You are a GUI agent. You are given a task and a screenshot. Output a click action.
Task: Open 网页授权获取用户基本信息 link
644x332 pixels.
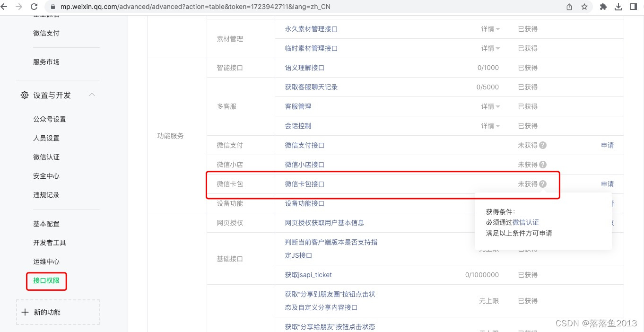click(324, 223)
